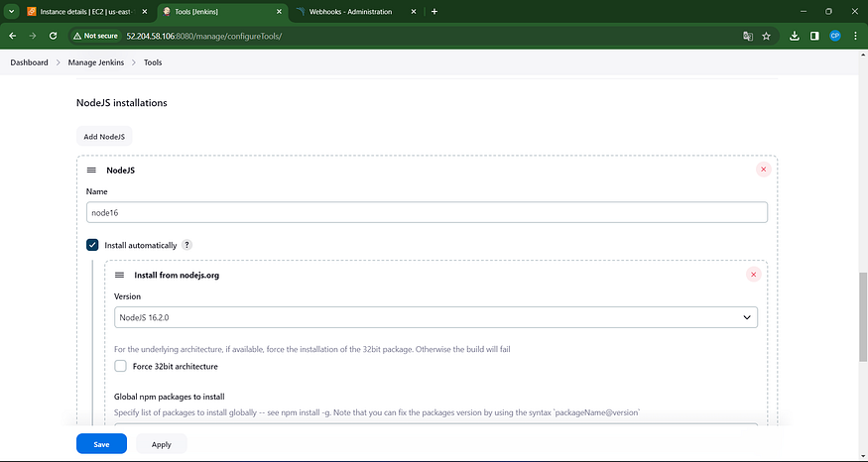868x462 pixels.
Task: Open the Chrome profile avatar
Action: click(x=835, y=36)
